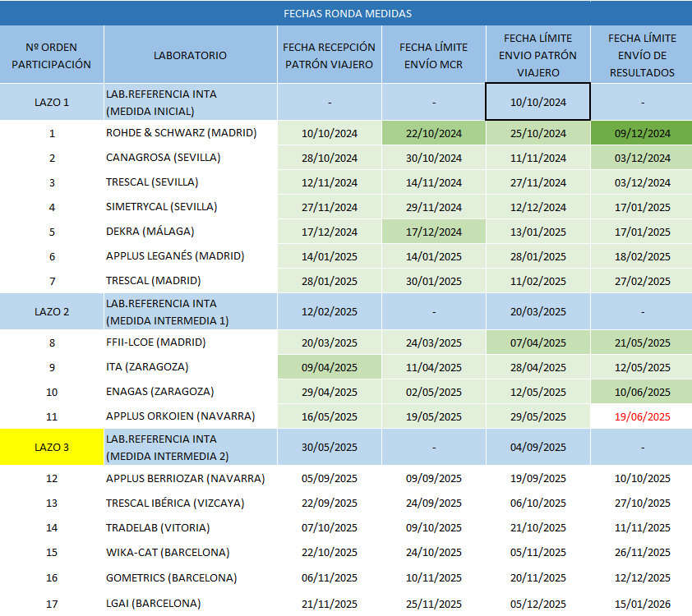Select the DEKRA (MÁLAGA) cell

190,232
